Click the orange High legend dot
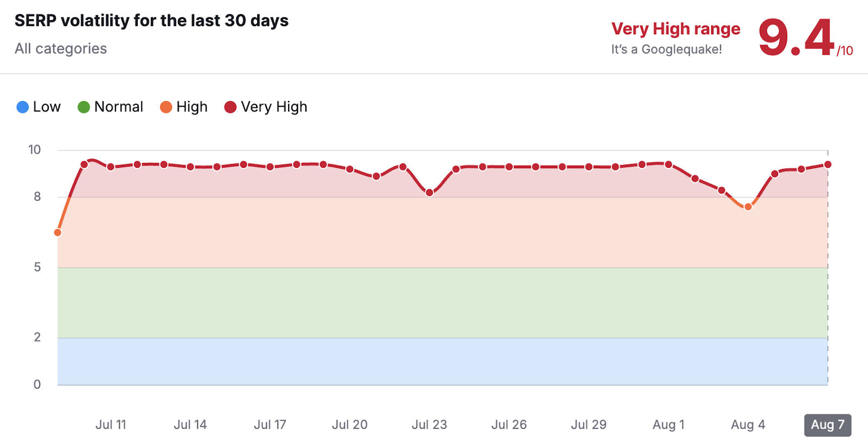 pos(166,107)
